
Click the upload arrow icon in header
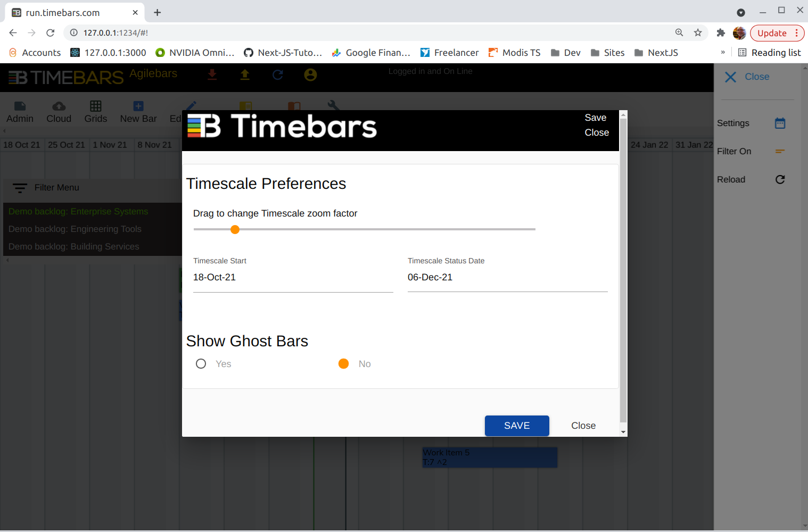coord(245,74)
